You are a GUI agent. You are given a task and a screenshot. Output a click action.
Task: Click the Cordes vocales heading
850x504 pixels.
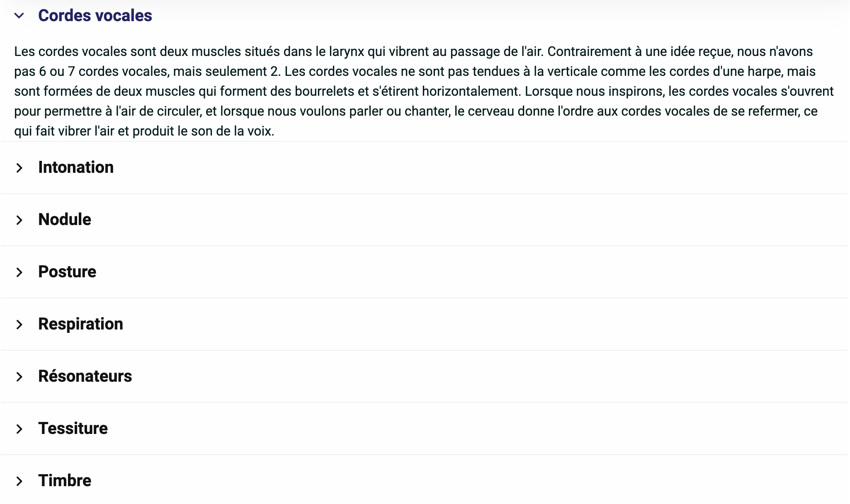(95, 16)
